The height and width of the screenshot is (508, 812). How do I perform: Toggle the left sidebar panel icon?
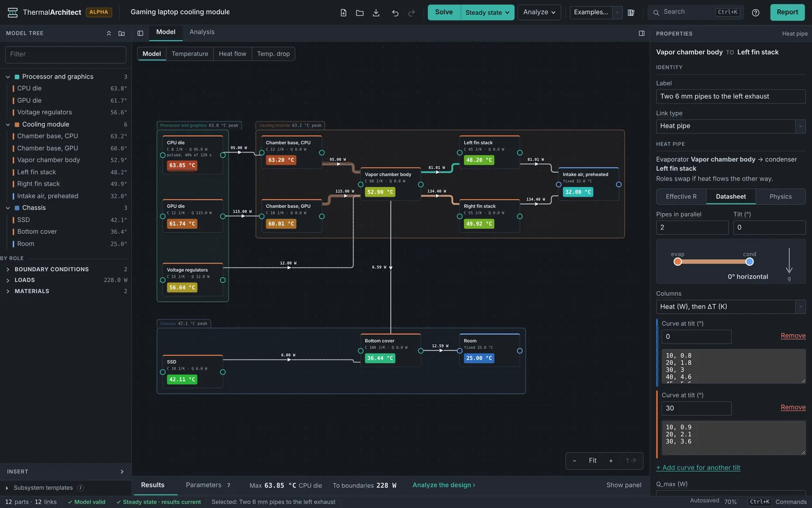[x=141, y=33]
